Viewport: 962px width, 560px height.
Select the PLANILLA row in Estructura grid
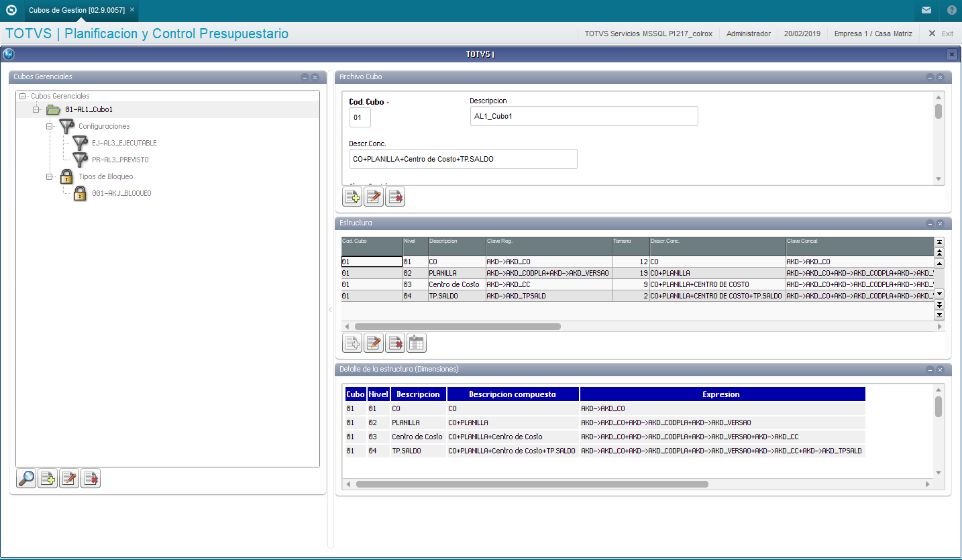pos(637,273)
